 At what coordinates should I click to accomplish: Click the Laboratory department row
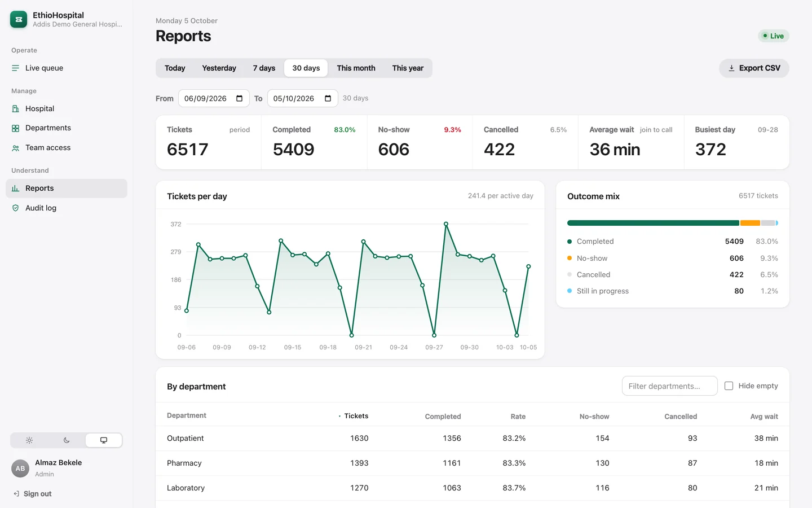473,488
